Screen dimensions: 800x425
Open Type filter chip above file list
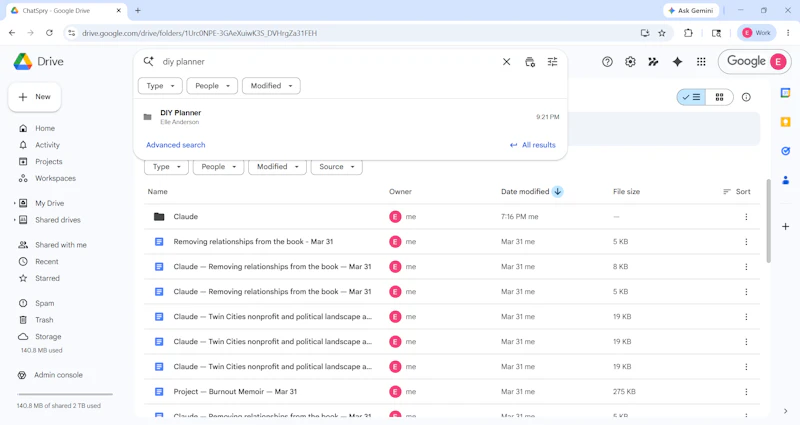(166, 167)
